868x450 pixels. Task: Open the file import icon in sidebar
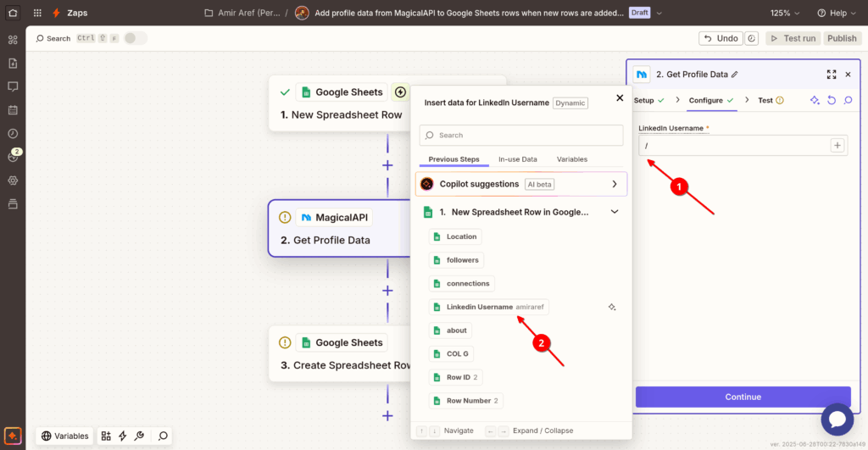point(13,63)
